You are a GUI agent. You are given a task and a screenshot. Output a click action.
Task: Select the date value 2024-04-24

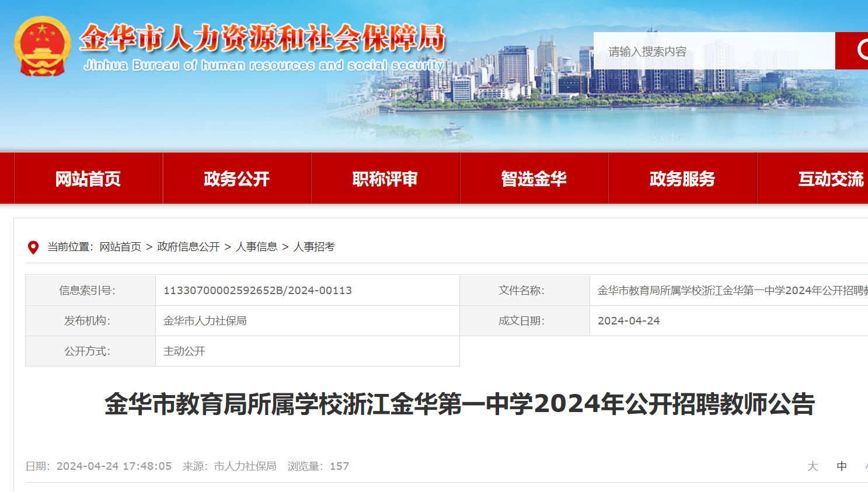(x=629, y=321)
